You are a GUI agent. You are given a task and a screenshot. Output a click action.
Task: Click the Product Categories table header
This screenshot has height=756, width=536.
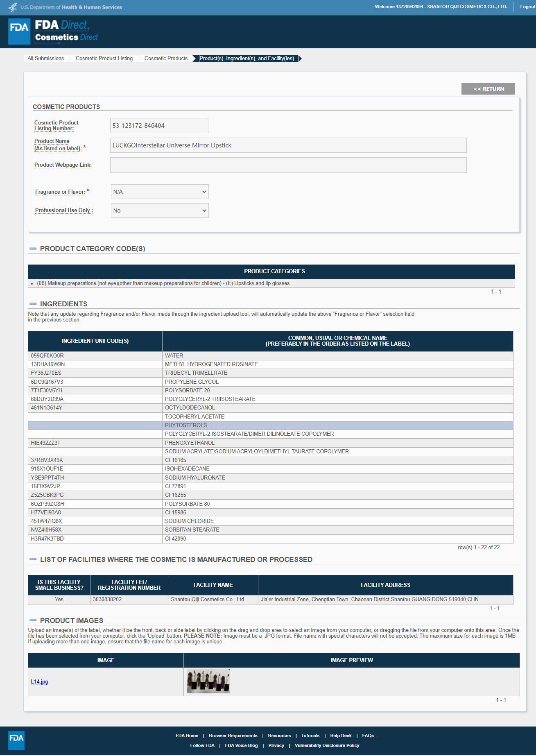tap(271, 271)
